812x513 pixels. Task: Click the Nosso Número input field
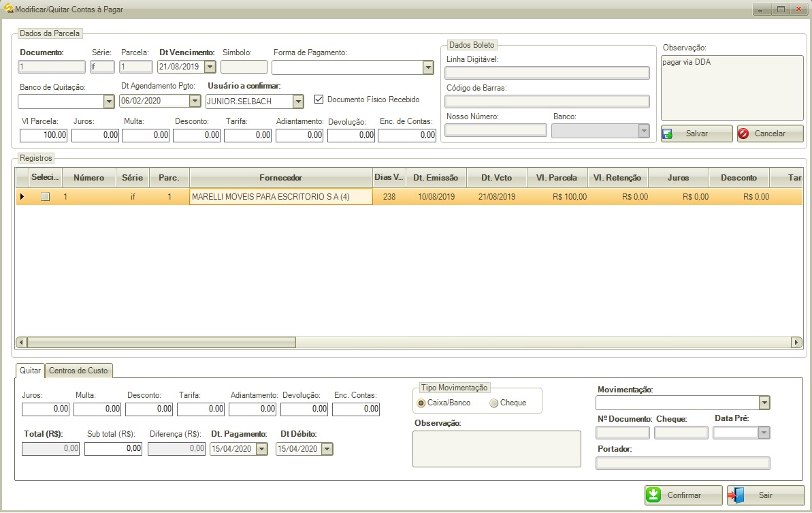pos(496,130)
